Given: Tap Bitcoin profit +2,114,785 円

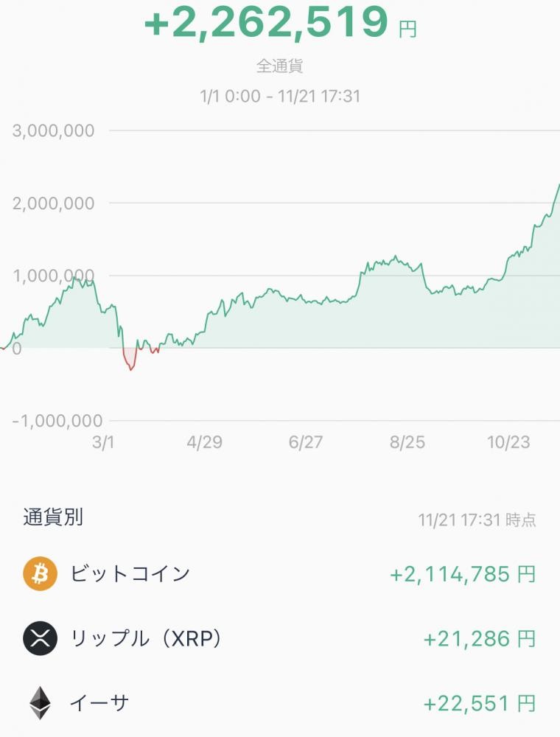Looking at the screenshot, I should [x=463, y=574].
